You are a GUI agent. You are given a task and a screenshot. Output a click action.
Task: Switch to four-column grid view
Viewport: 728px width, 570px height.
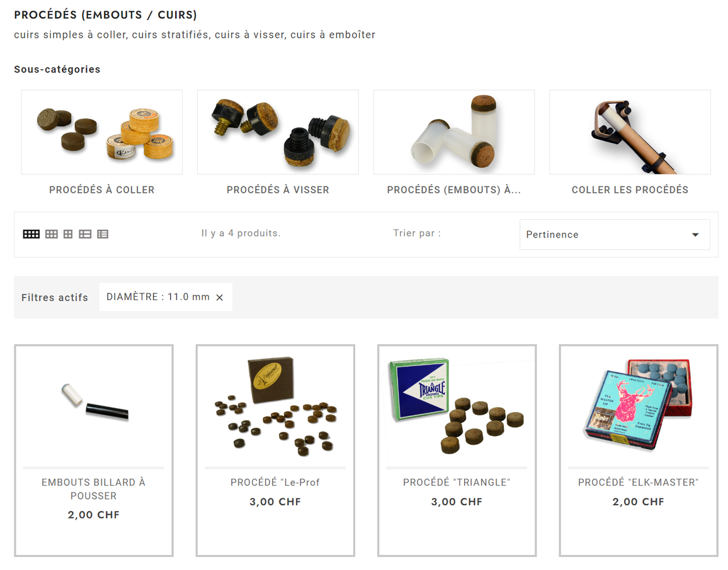tap(31, 234)
